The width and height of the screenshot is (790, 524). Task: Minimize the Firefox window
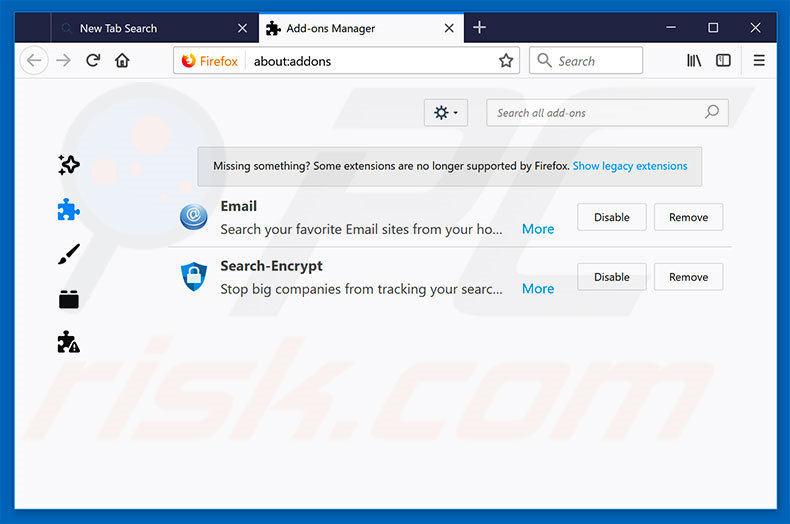pyautogui.click(x=671, y=28)
